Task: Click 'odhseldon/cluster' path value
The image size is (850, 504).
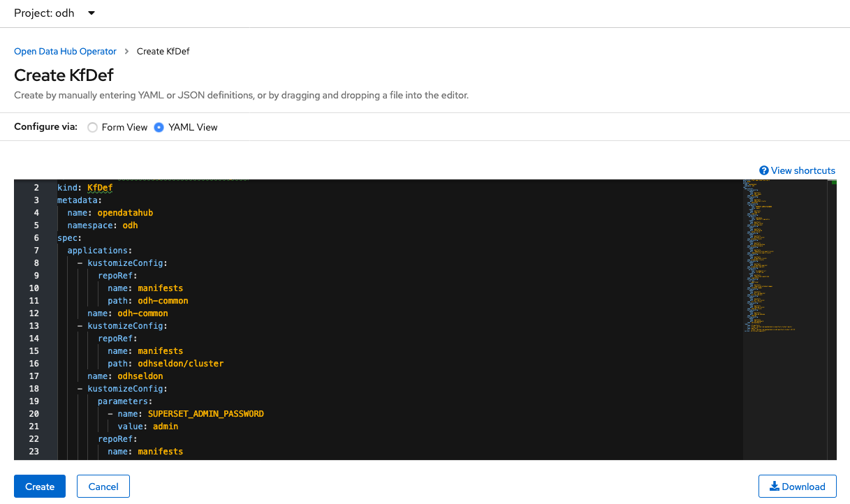Action: 180,364
